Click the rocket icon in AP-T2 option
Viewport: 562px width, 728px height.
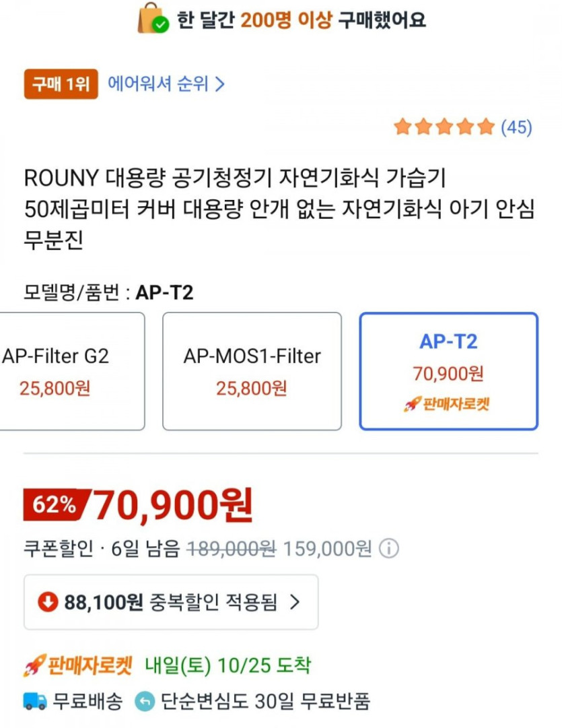pos(411,405)
